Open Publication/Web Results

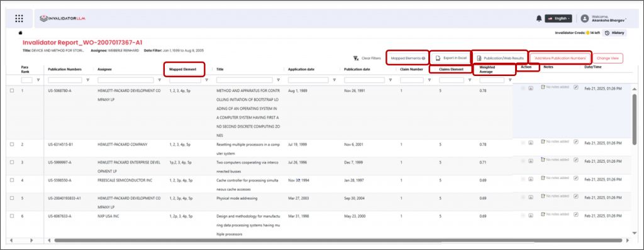point(500,58)
